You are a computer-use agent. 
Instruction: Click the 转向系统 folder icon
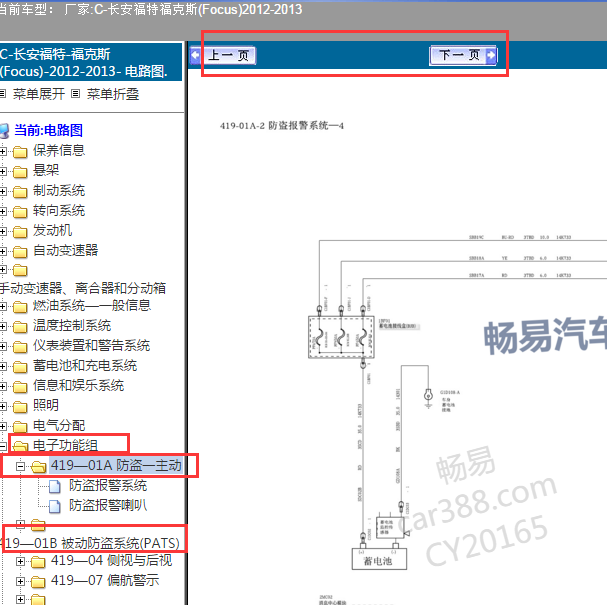[x=20, y=212]
